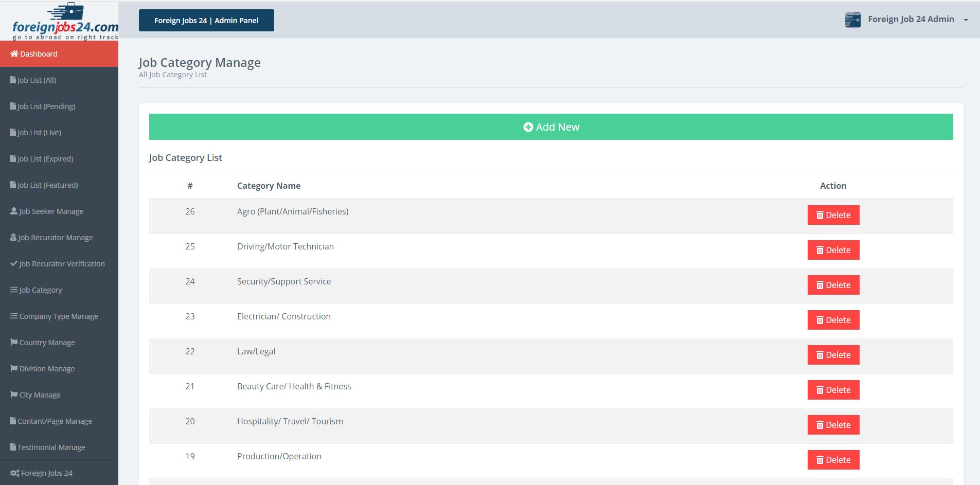Open Division Manage in the sidebar

pyautogui.click(x=59, y=368)
